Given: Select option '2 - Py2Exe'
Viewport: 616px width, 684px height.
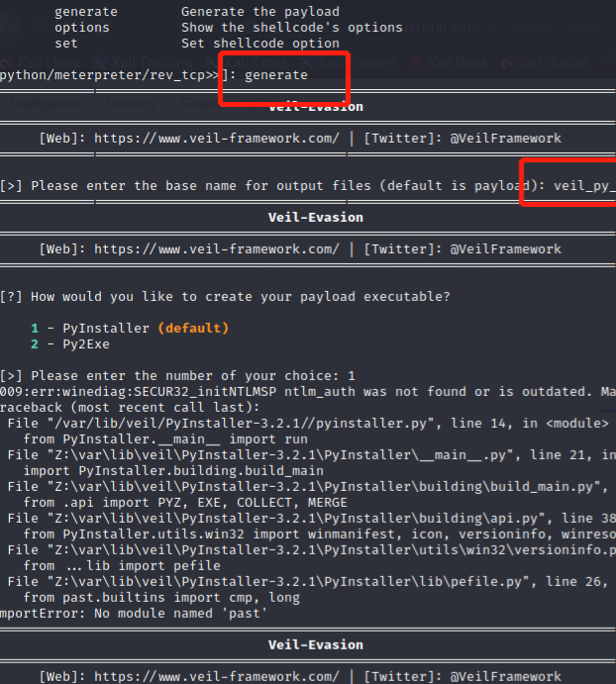Looking at the screenshot, I should pos(70,344).
